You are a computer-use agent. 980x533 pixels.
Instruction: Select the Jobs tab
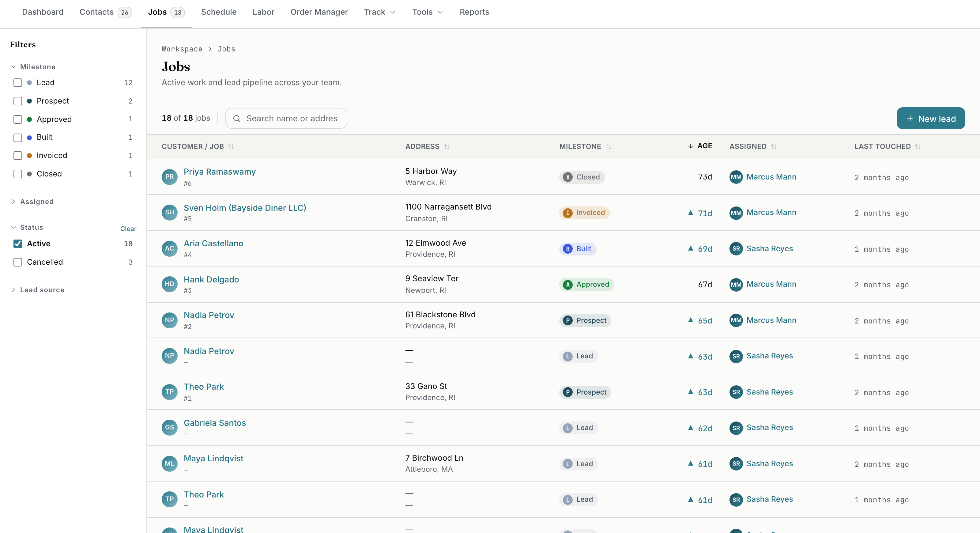pos(166,12)
